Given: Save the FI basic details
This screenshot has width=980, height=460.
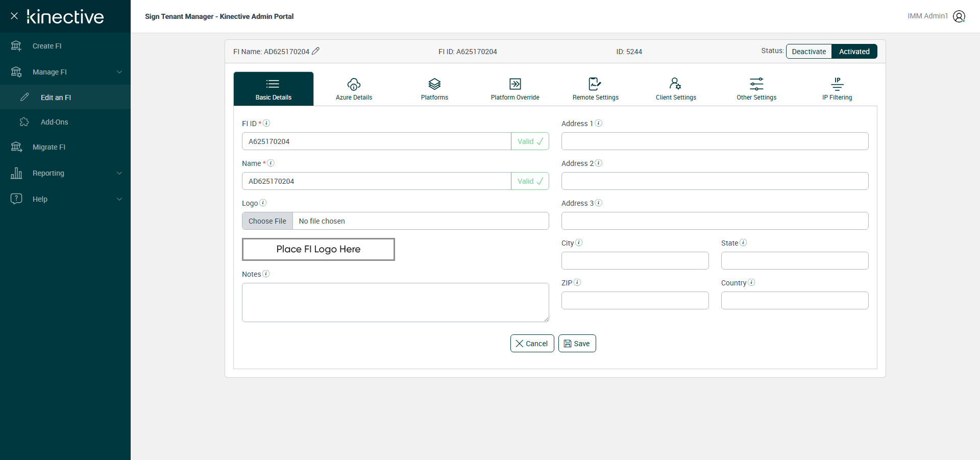Looking at the screenshot, I should [x=577, y=344].
